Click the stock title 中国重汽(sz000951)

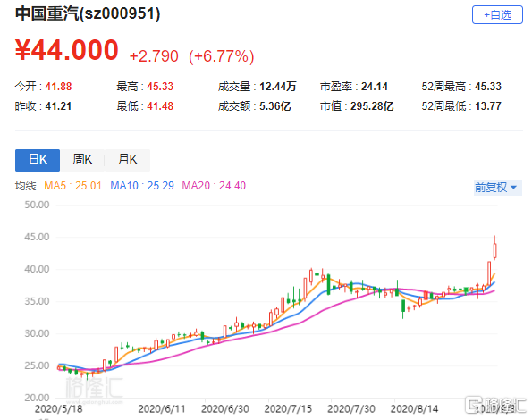[x=88, y=14]
